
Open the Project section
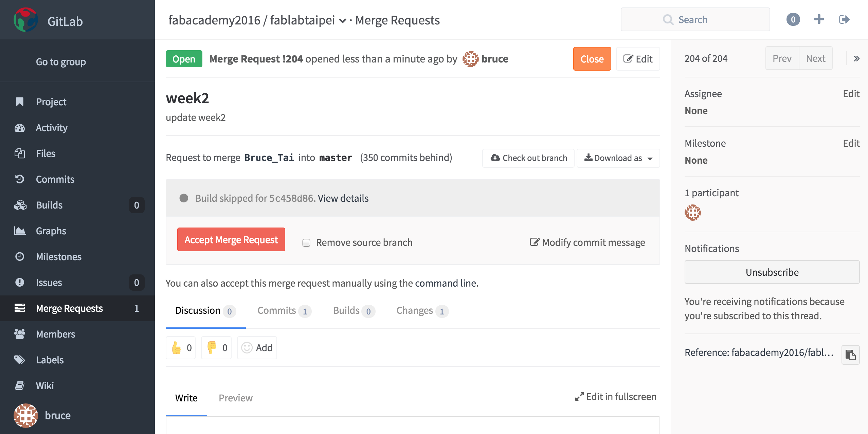click(x=50, y=101)
